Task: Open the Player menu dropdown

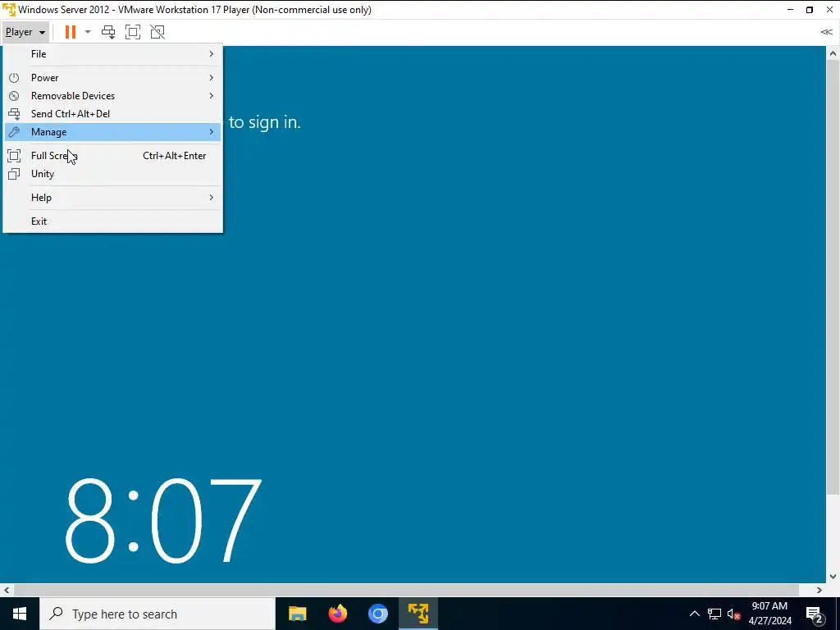Action: [x=25, y=32]
